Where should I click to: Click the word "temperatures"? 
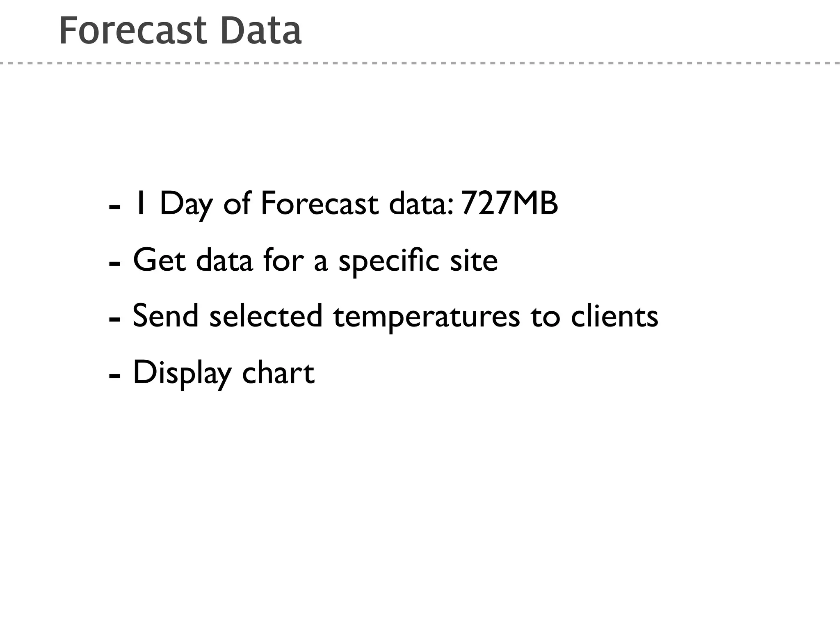[427, 317]
